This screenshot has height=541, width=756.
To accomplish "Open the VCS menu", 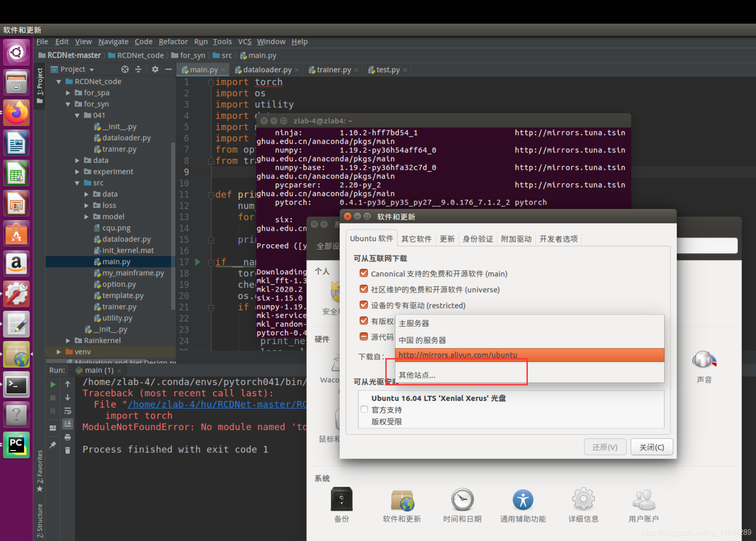I will click(245, 41).
